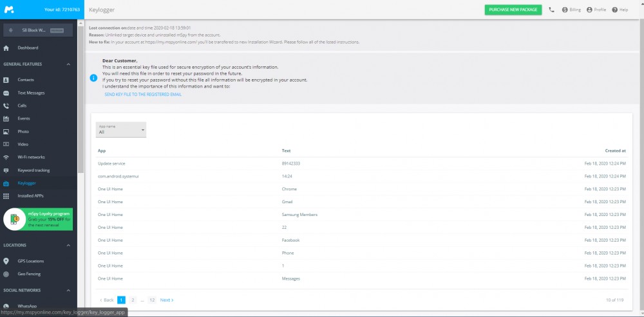Open Calls phone icon in sidebar

(6, 106)
